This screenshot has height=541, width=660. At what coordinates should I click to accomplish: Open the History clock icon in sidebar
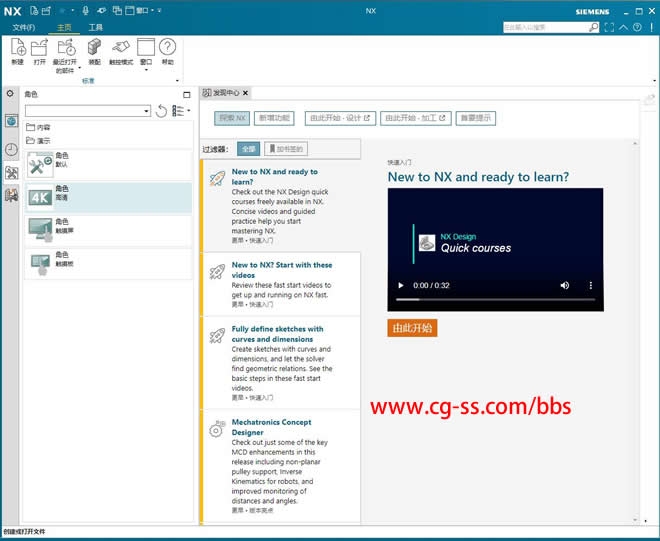tap(11, 149)
